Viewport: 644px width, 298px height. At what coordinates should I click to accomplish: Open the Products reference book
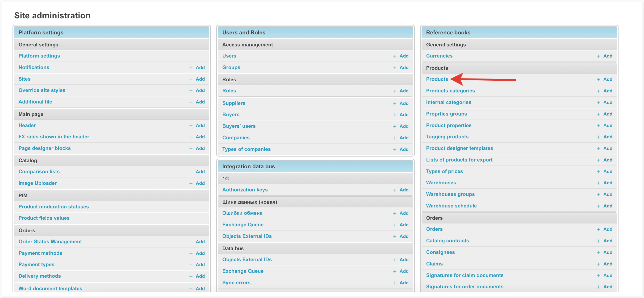click(437, 79)
